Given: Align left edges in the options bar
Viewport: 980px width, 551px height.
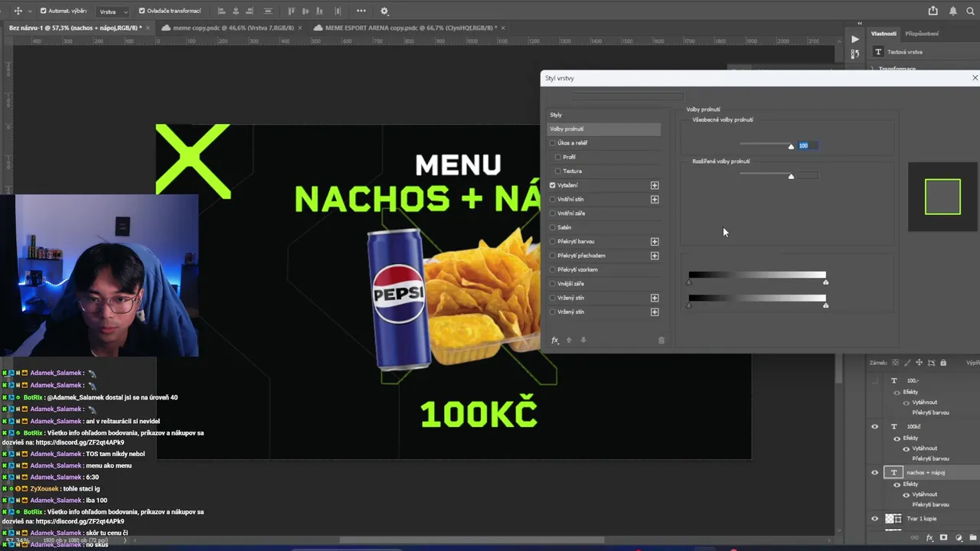Looking at the screenshot, I should (x=221, y=11).
